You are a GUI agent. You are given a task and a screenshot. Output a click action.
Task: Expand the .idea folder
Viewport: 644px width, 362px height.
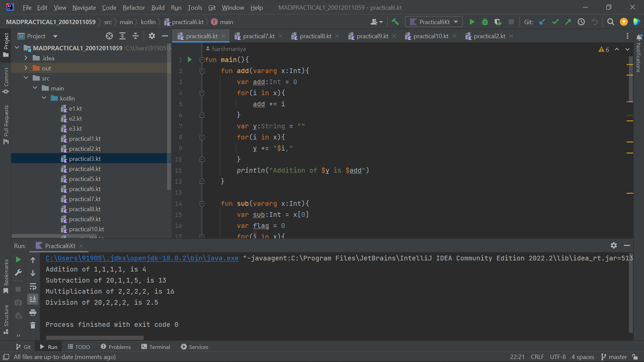click(26, 58)
